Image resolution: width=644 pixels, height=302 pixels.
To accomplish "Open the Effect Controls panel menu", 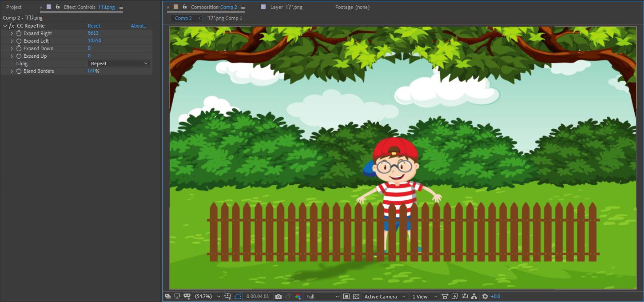I will pos(121,7).
